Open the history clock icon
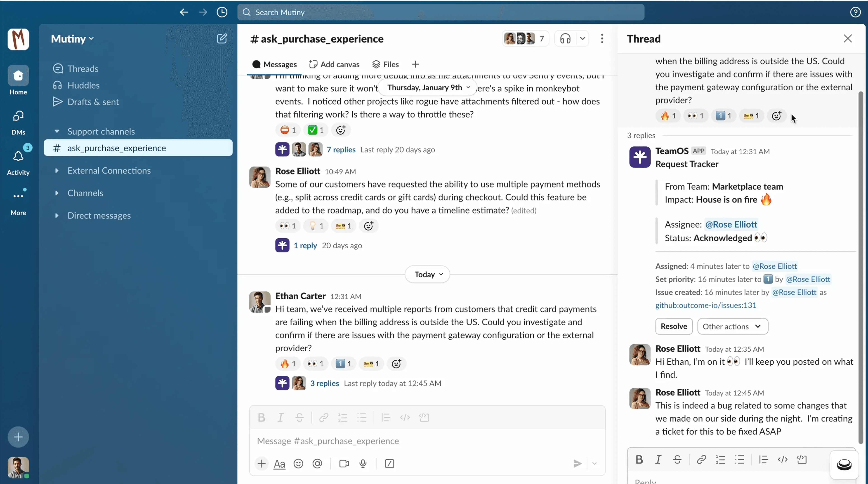Screen dimensions: 868x484 tap(222, 12)
